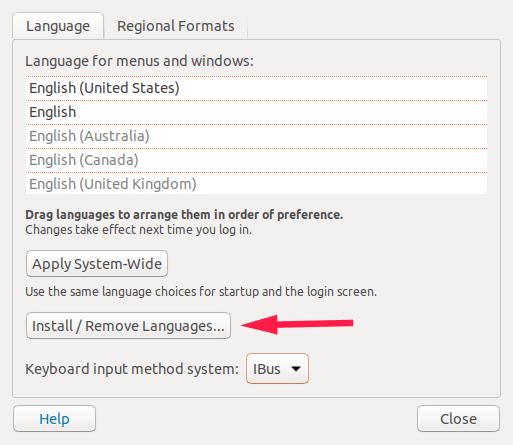The image size is (513, 445).
Task: Click the red arrow annotation
Action: coord(297,324)
